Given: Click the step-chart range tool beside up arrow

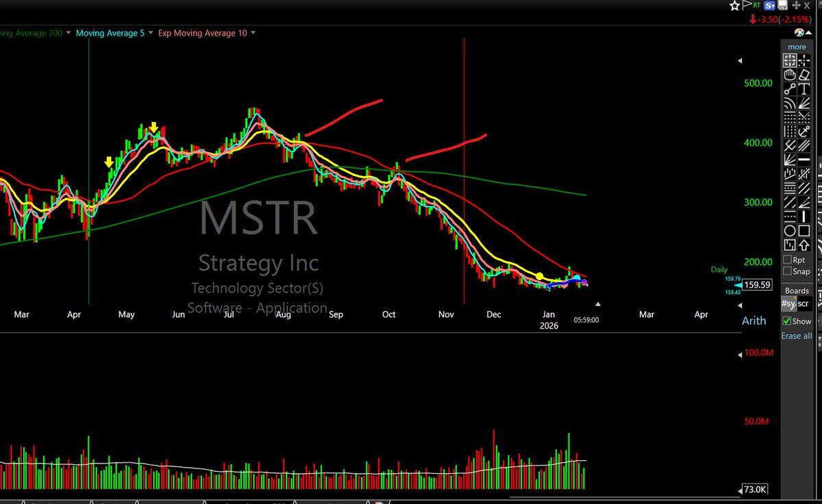Looking at the screenshot, I should tap(790, 245).
